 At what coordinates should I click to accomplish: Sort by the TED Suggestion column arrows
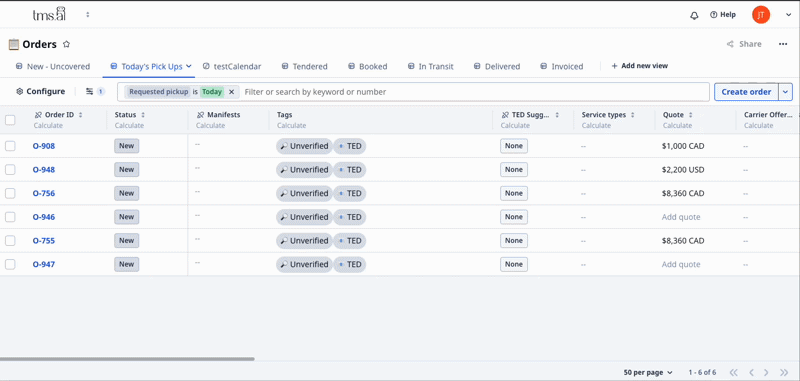557,115
